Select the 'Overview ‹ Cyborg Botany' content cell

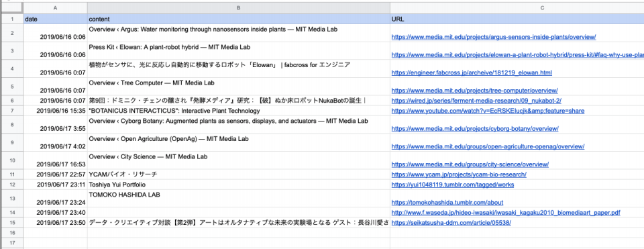click(x=238, y=125)
